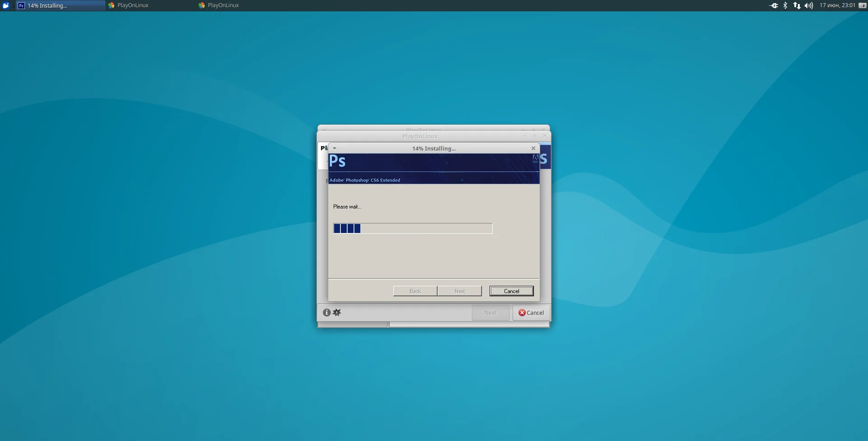Maximize the PlayOnLinux window
This screenshot has width=868, height=441.
(535, 136)
